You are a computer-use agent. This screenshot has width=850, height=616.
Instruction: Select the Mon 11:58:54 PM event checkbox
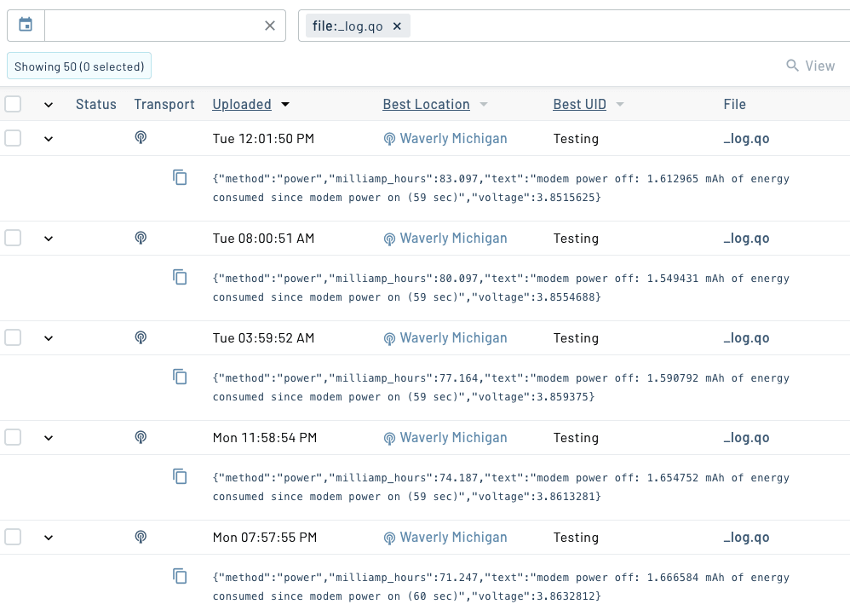13,437
